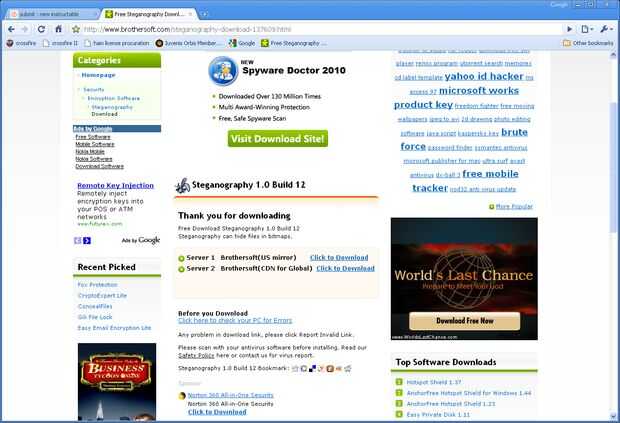
Task: Click the Steganography program icon
Action: point(183,185)
